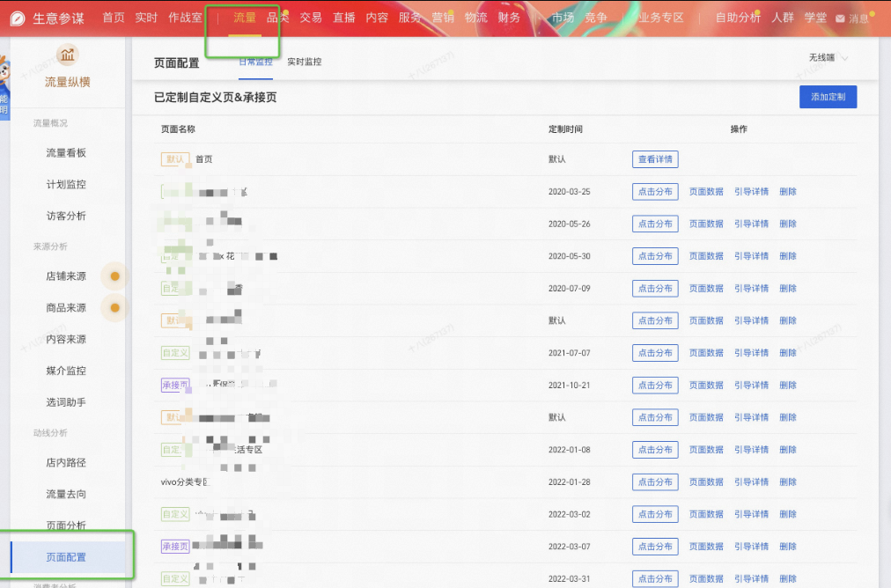Open the 内容 top menu
This screenshot has height=588, width=891.
click(x=377, y=18)
